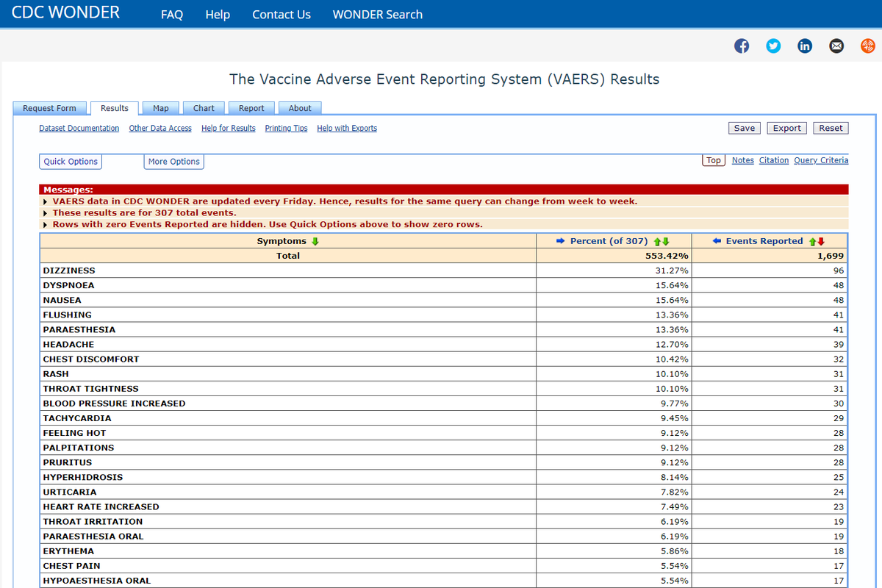Viewport: 882px width, 588px height.
Task: Share page via LinkedIn icon
Action: click(x=805, y=46)
